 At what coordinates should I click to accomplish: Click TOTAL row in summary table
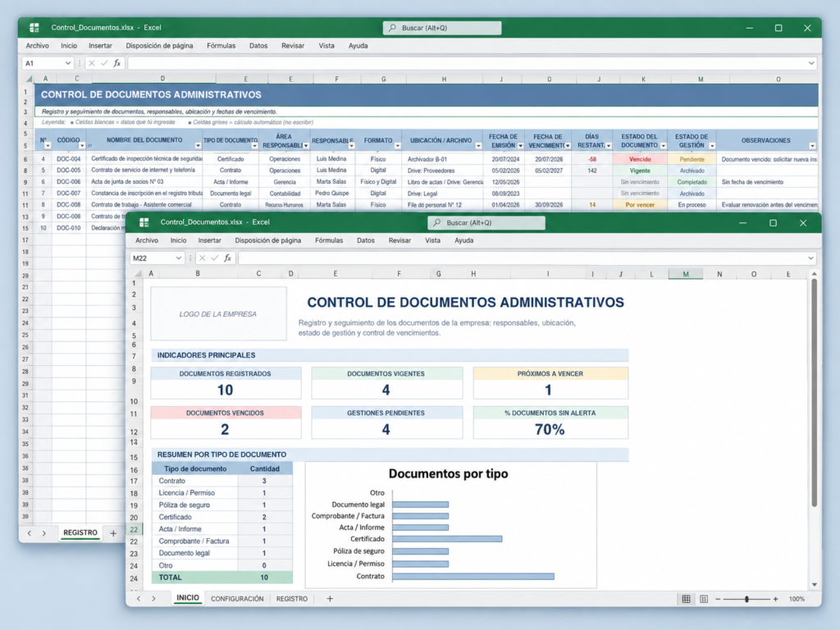tap(222, 577)
